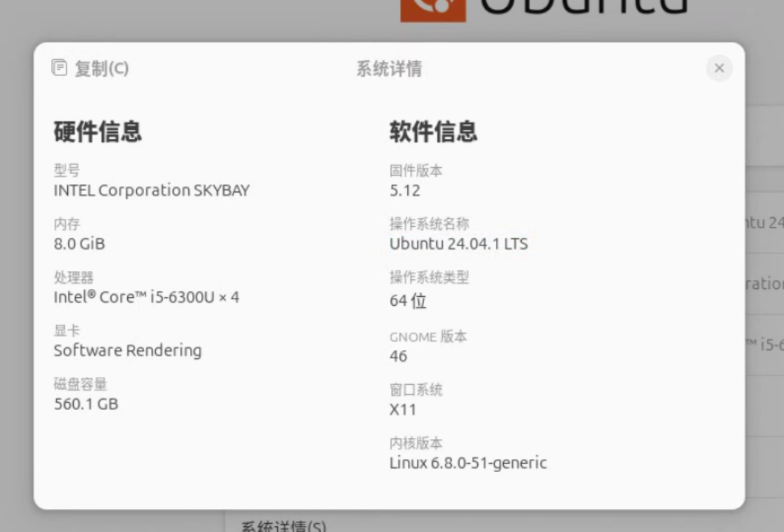Click the 系统详情 dialog title
This screenshot has width=784, height=532.
[x=389, y=69]
